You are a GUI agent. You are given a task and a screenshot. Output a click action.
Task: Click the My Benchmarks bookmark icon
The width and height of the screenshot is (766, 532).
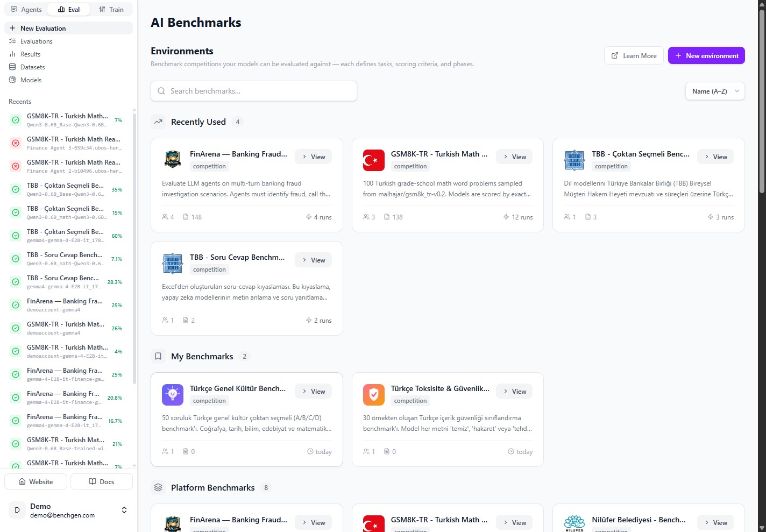(158, 357)
